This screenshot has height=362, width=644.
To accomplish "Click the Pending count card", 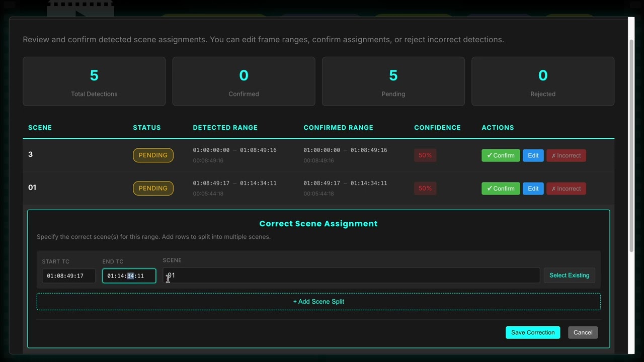I will pyautogui.click(x=393, y=81).
